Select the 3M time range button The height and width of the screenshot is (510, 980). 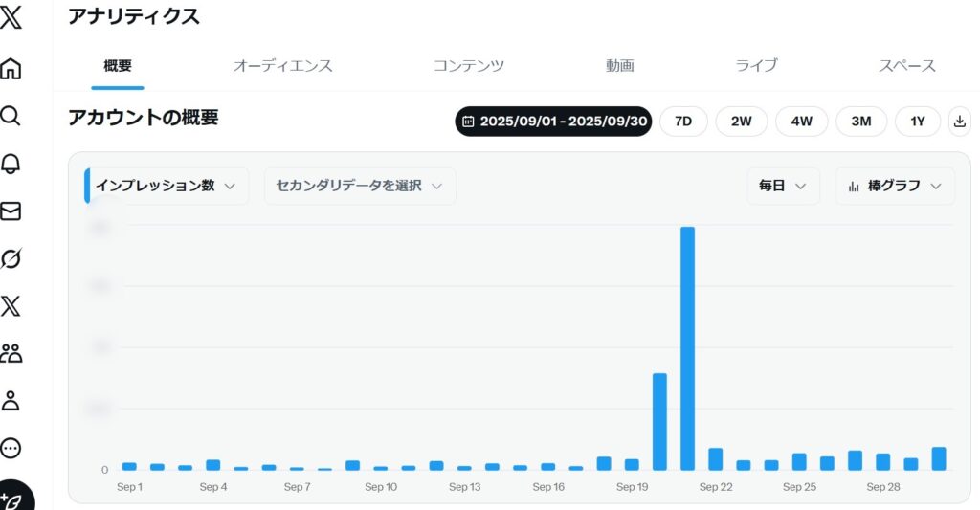click(x=861, y=122)
